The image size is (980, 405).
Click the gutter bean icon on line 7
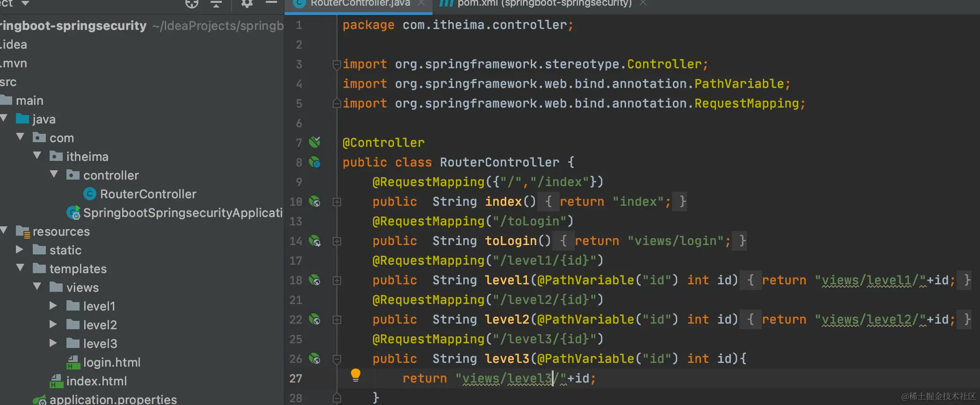point(315,142)
